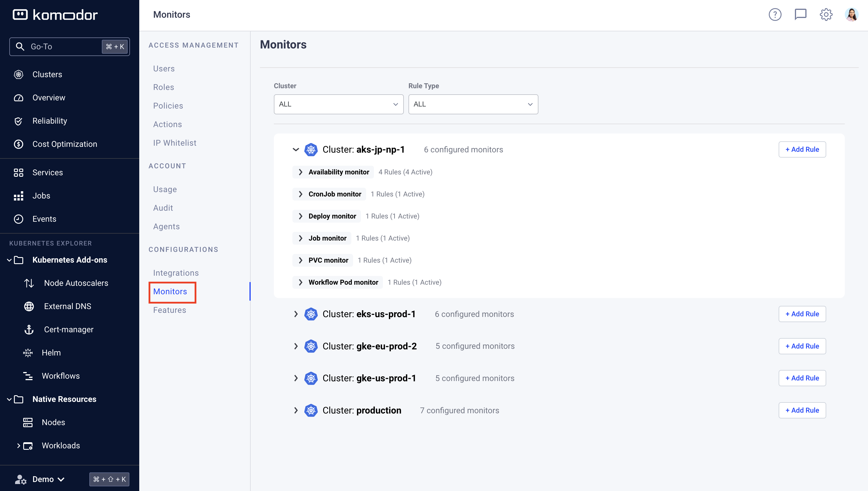The width and height of the screenshot is (868, 491).
Task: Select Monitors in Configurations
Action: click(x=170, y=292)
